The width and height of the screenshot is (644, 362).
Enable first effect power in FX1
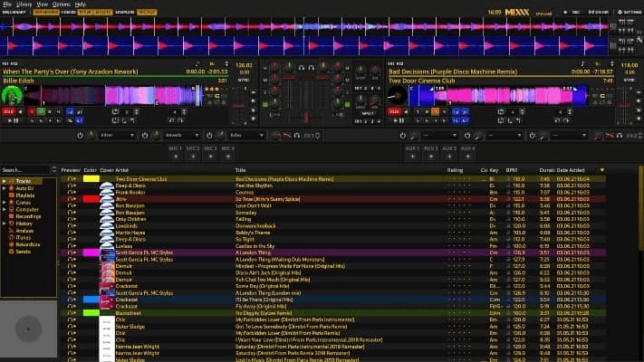tap(80, 136)
